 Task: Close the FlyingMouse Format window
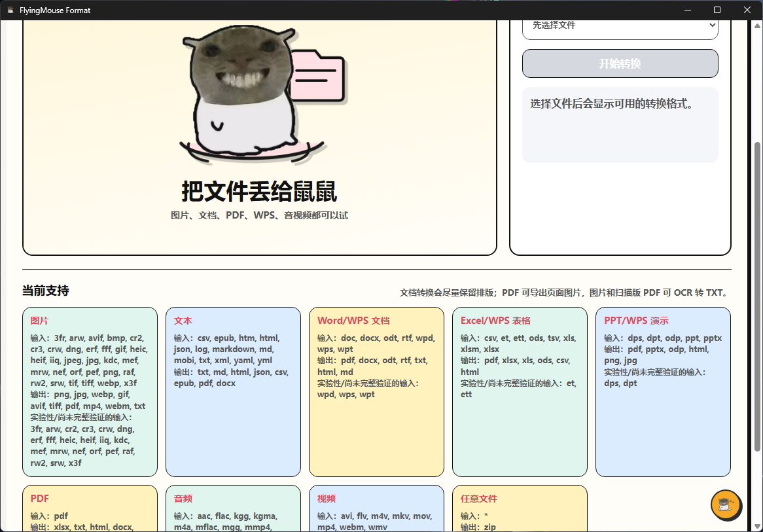(747, 10)
